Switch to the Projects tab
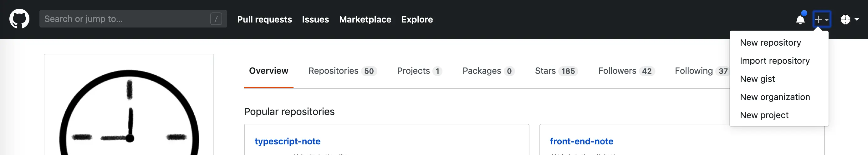Screen dimensions: 868x155 click(x=419, y=71)
